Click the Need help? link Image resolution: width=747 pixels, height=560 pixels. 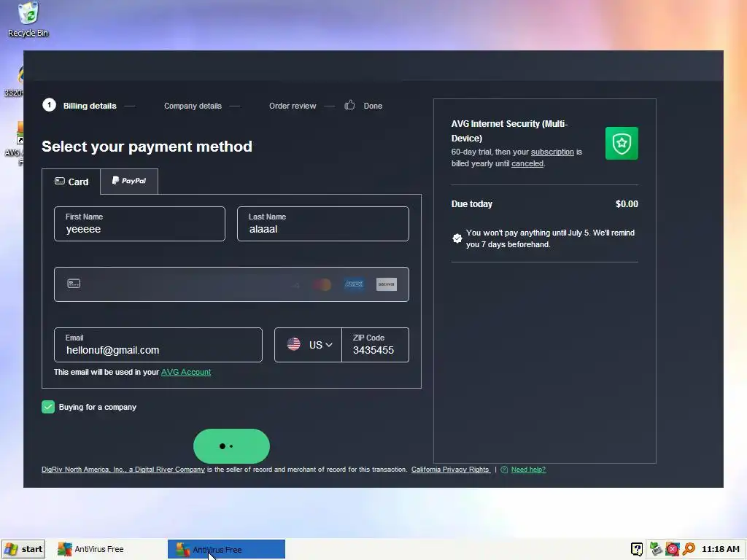click(x=528, y=470)
